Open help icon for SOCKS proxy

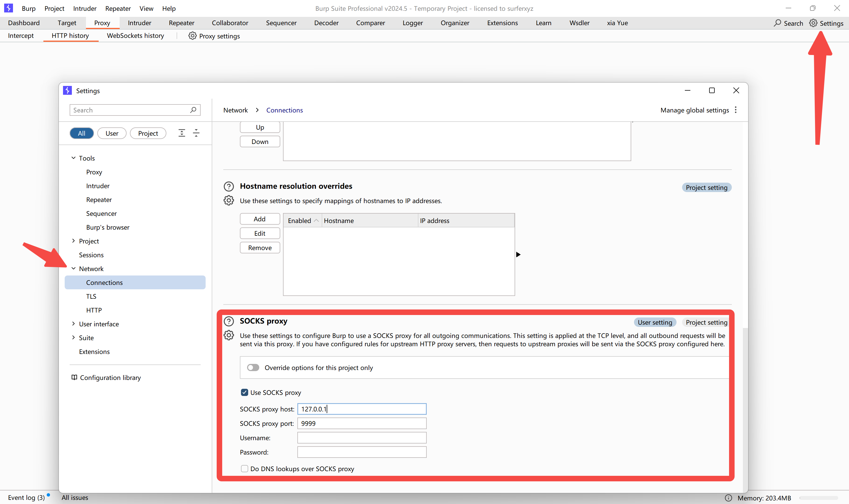pyautogui.click(x=229, y=321)
